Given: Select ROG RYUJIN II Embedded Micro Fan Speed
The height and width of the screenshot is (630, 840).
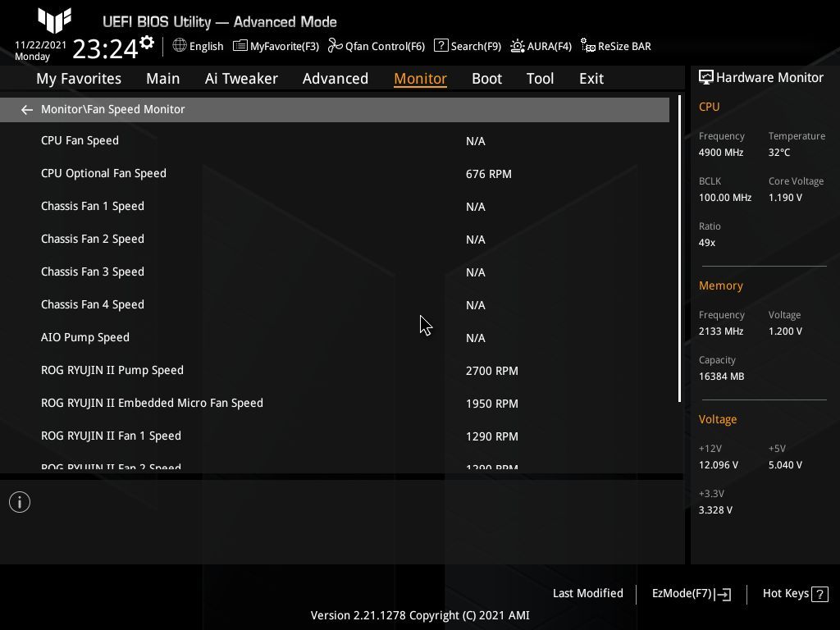Looking at the screenshot, I should [x=335, y=403].
